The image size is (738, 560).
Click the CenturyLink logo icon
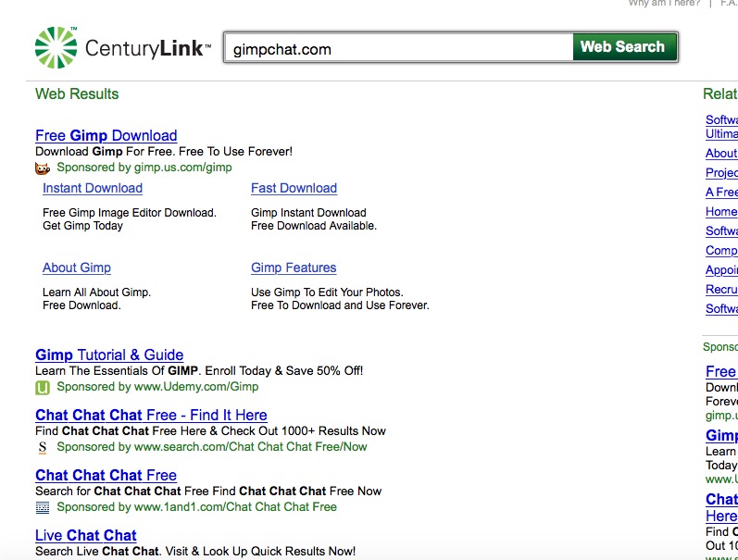[56, 48]
